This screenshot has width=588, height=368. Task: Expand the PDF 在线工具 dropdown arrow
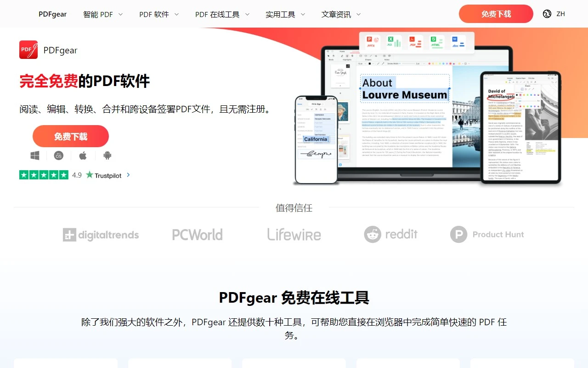(x=247, y=14)
